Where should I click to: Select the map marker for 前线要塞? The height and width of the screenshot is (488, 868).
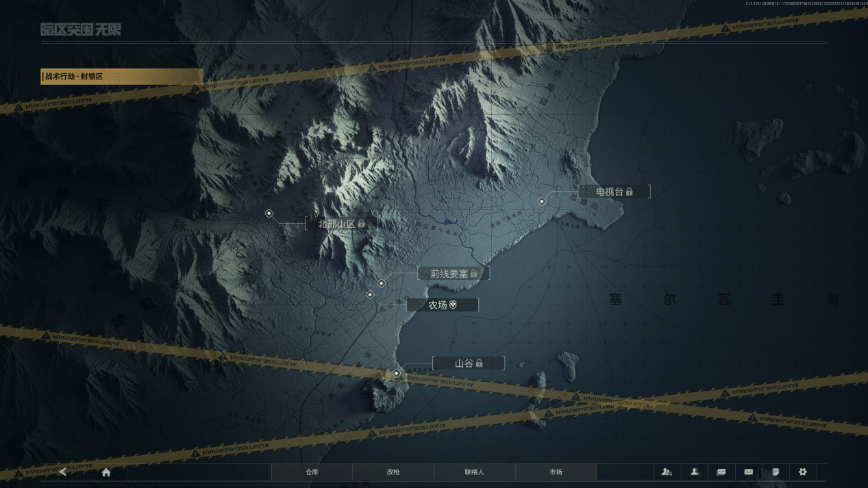(382, 283)
